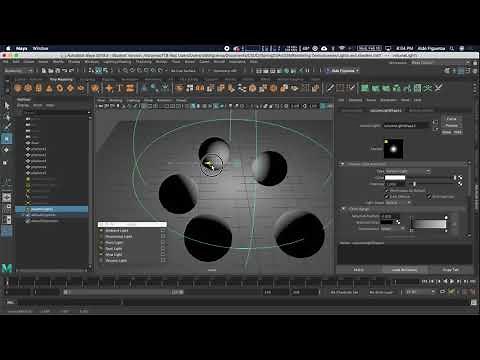480x360 pixels.
Task: Toggle Emit Specular checkbox
Action: pos(429,197)
